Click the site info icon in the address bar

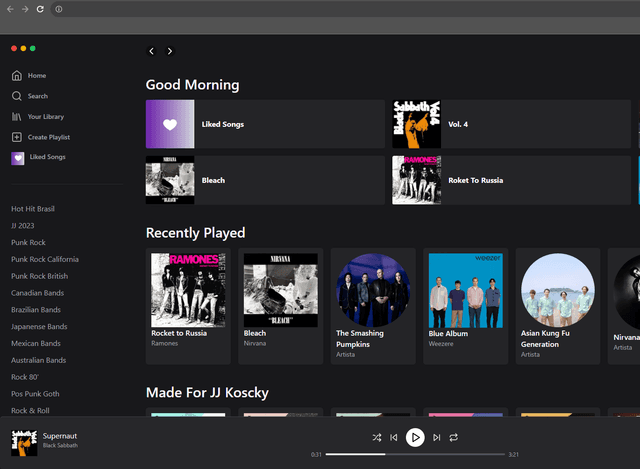tap(59, 9)
